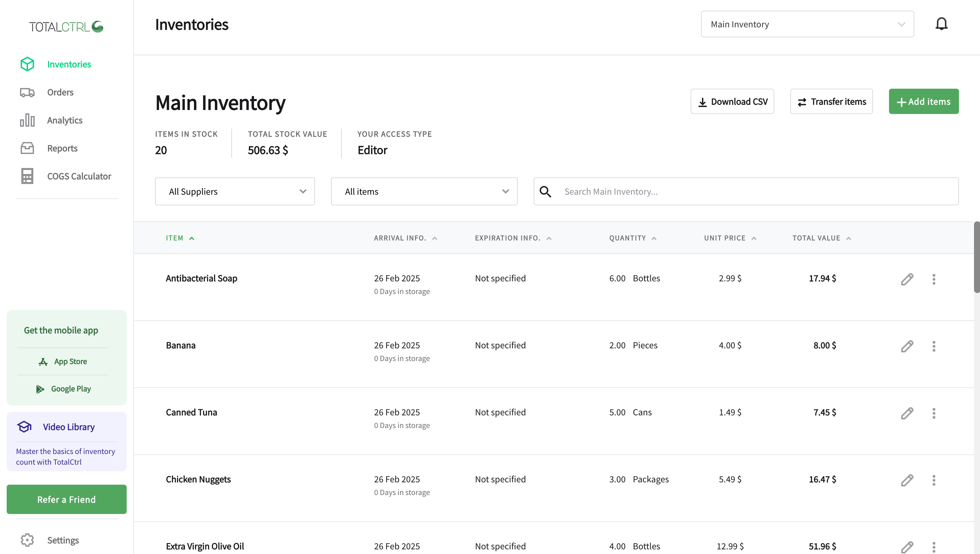Screen dimensions: 980x554
Task: Click the notification bell
Action: click(x=942, y=24)
